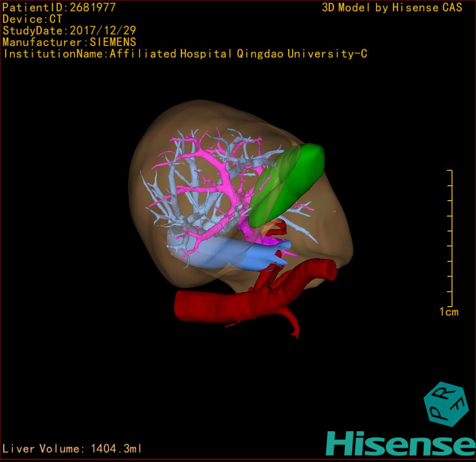Click the orientation cube in the corner
The image size is (476, 462).
coord(446,404)
